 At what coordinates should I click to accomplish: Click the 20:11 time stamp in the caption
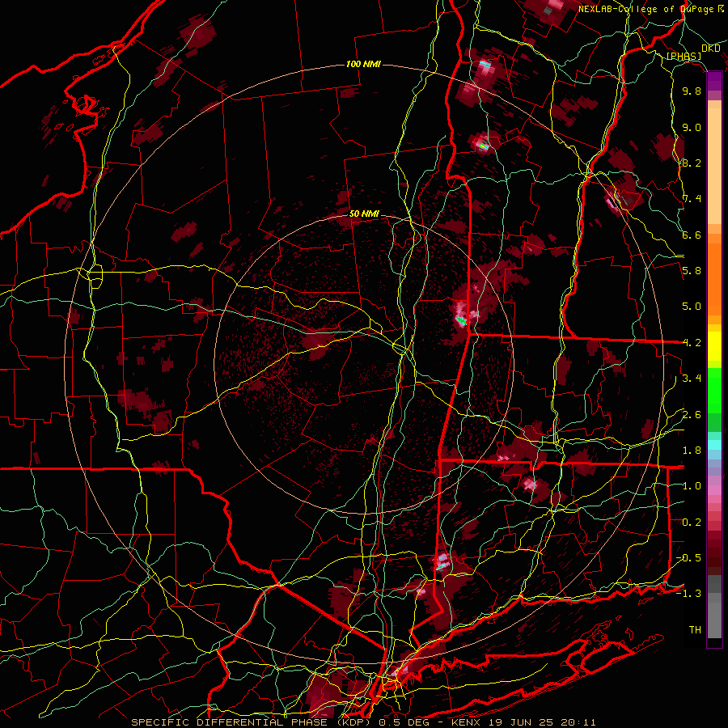pos(580,722)
